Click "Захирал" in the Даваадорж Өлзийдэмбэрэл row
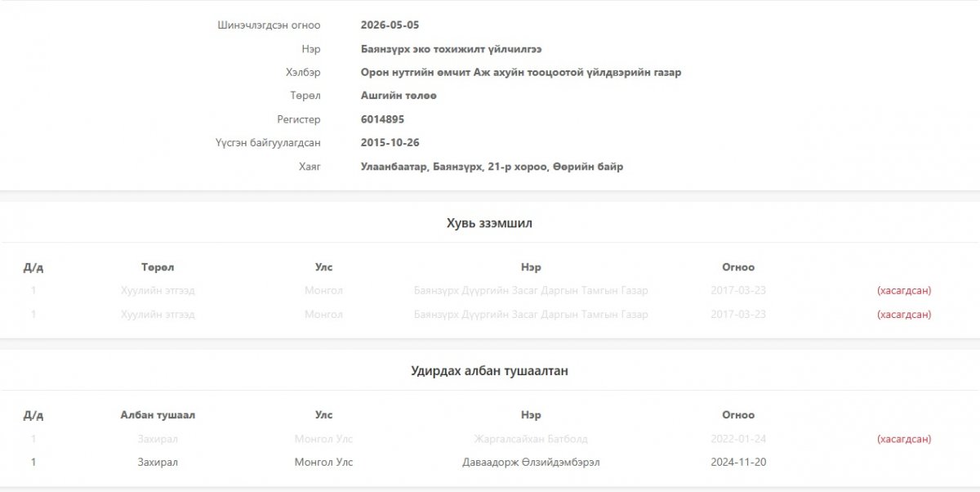980x492 pixels. pos(158,463)
